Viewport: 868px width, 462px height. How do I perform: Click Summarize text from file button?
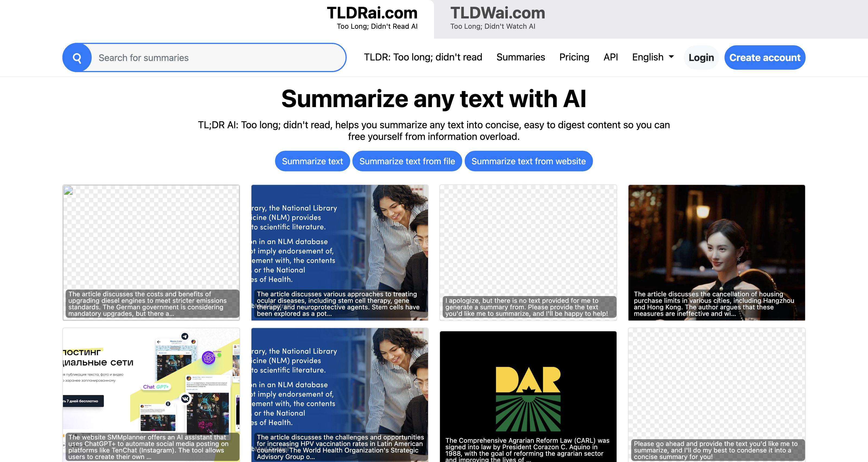tap(407, 161)
